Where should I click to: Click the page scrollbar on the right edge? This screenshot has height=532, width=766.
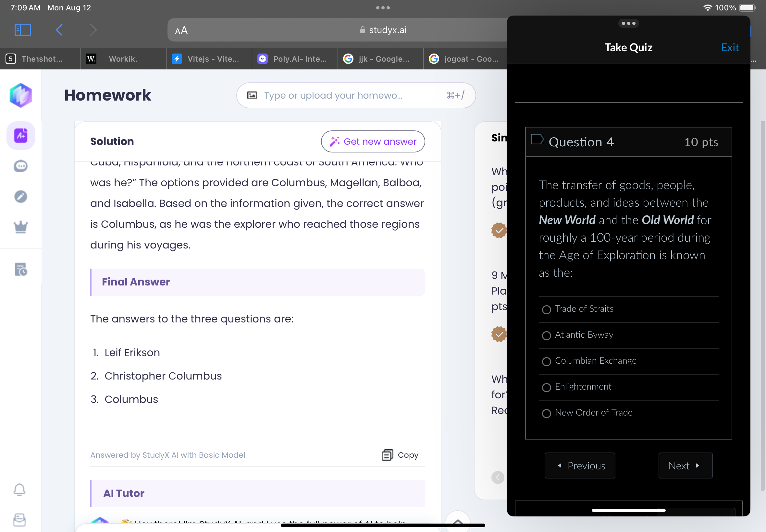[762, 306]
